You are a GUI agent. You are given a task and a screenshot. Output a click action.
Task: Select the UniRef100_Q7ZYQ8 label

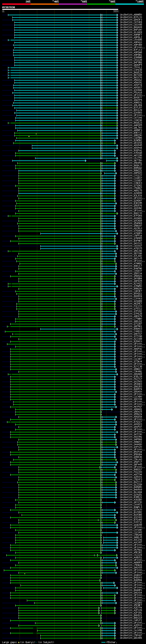pos(131,336)
